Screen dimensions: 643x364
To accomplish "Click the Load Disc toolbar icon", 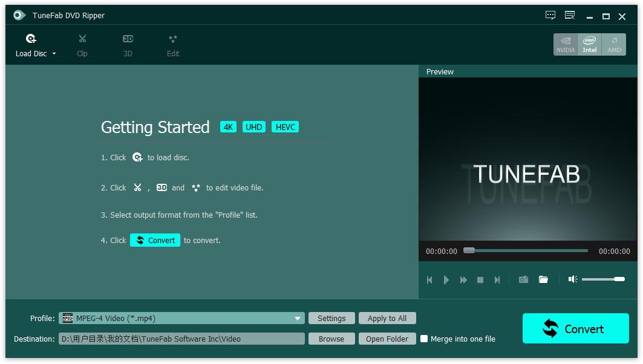I will (x=31, y=39).
